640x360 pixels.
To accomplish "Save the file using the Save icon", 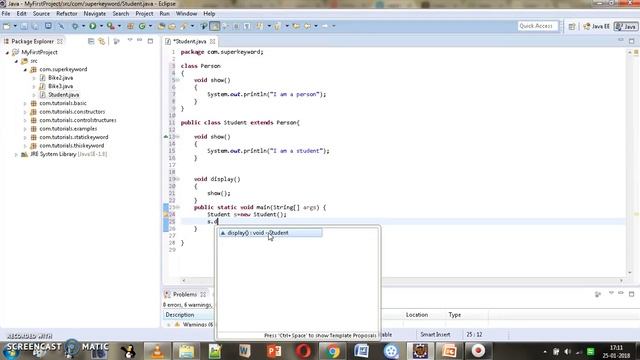I will tap(24, 26).
